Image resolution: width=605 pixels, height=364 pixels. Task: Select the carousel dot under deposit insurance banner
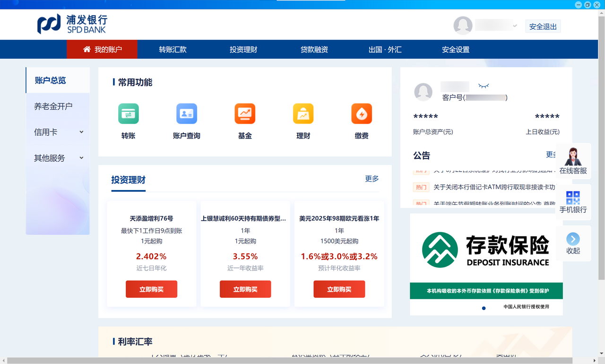tap(483, 308)
